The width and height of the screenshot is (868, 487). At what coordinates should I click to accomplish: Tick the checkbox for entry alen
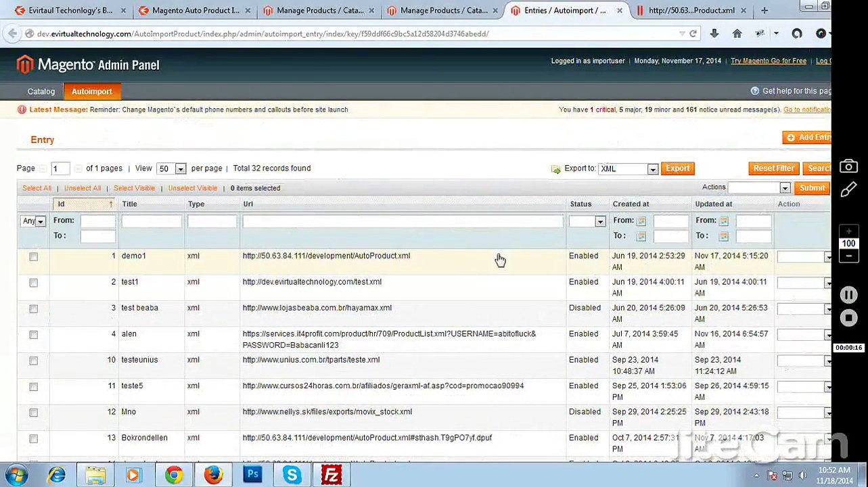pyautogui.click(x=33, y=335)
